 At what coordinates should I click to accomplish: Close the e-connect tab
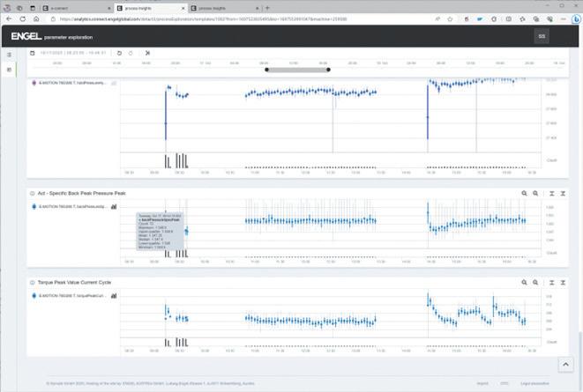click(109, 8)
